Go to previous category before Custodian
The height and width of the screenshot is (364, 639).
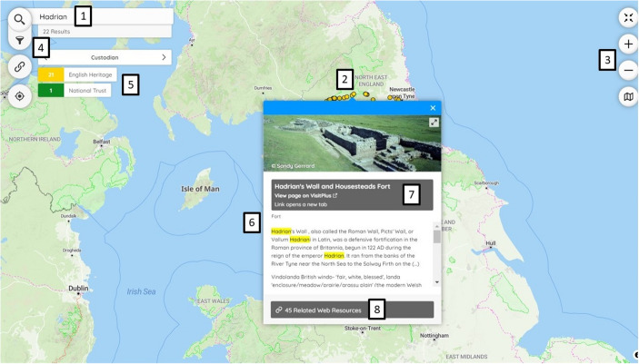click(x=45, y=57)
